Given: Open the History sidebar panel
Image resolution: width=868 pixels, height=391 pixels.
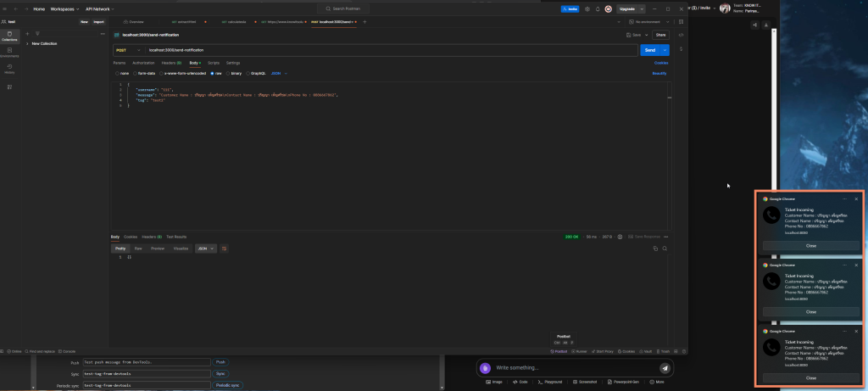Looking at the screenshot, I should click(9, 68).
